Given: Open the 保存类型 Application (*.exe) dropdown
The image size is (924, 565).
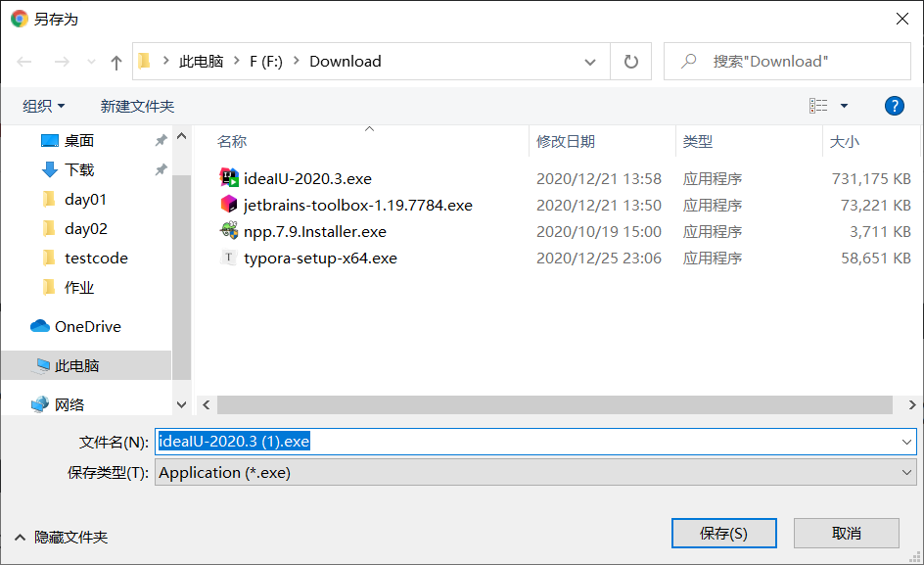Looking at the screenshot, I should [x=535, y=472].
